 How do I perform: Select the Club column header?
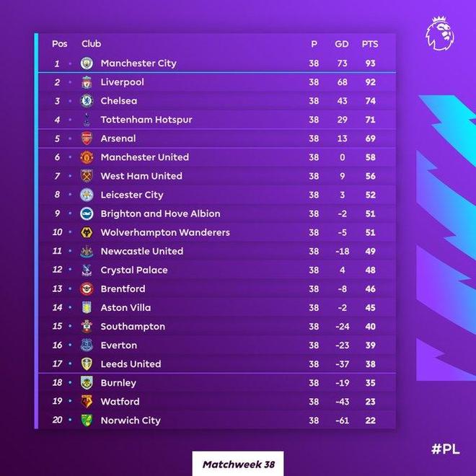(92, 44)
